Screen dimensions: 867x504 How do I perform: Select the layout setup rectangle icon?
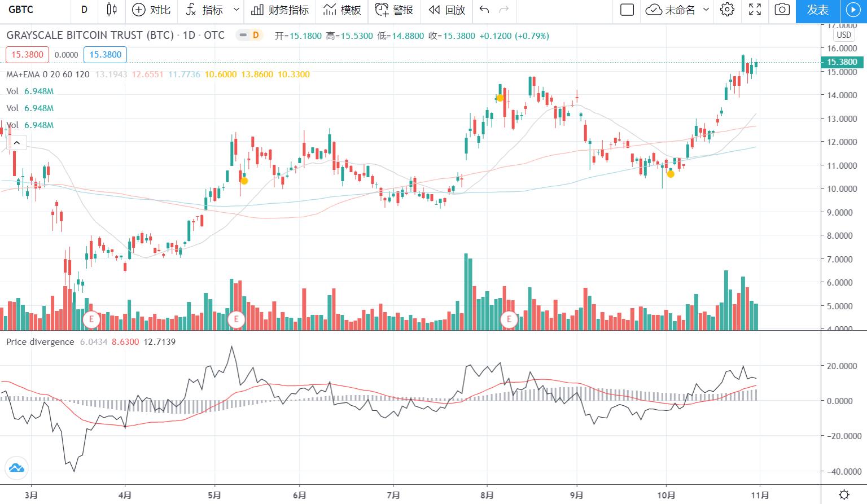627,10
